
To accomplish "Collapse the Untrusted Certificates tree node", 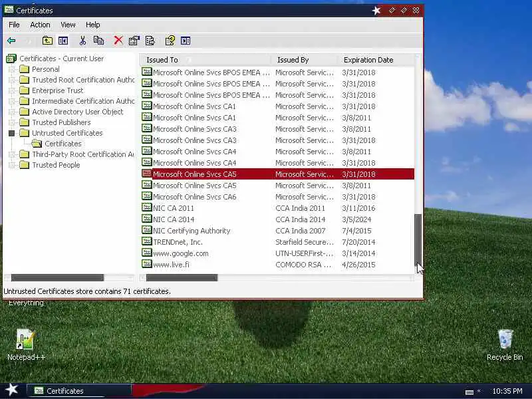I will (12, 134).
